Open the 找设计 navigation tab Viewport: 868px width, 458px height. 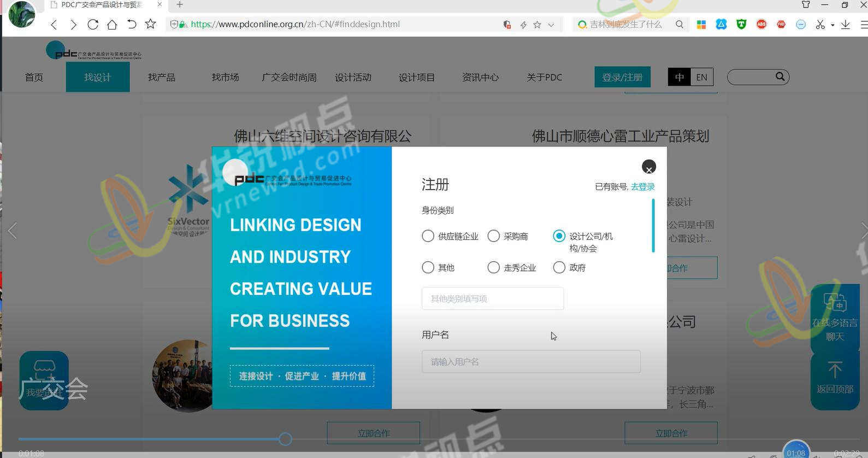[x=98, y=77]
